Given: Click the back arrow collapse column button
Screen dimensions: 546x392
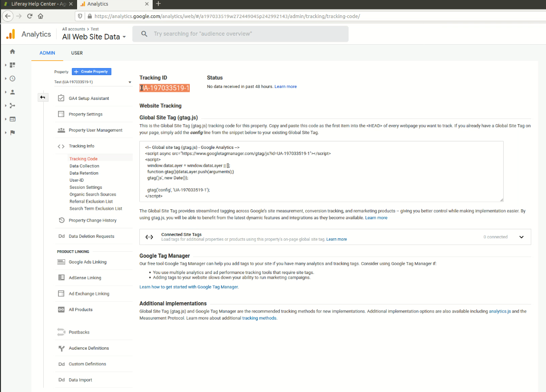Looking at the screenshot, I should pyautogui.click(x=42, y=97).
